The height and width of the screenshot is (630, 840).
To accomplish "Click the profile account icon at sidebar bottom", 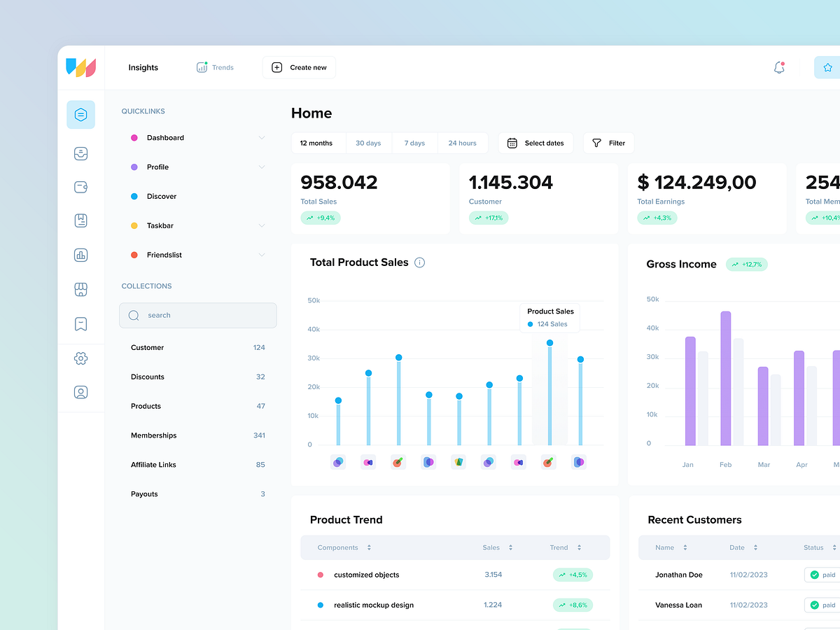I will pyautogui.click(x=80, y=392).
